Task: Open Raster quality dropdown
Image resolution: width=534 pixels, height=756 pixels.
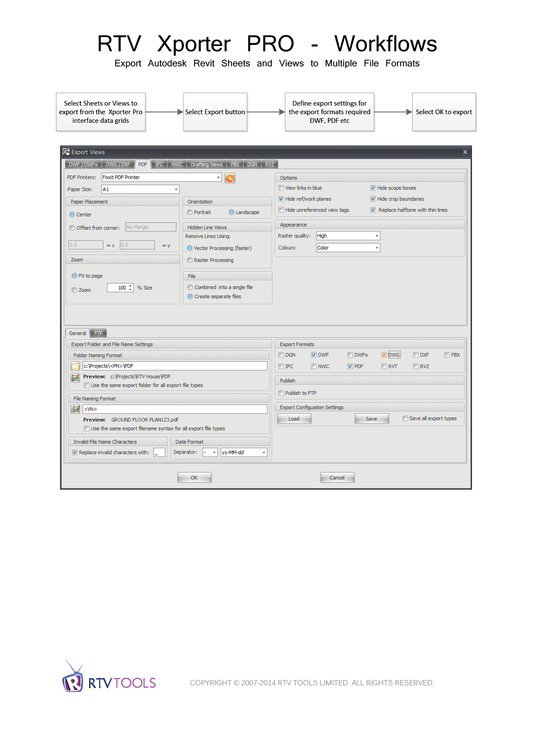Action: pyautogui.click(x=377, y=236)
